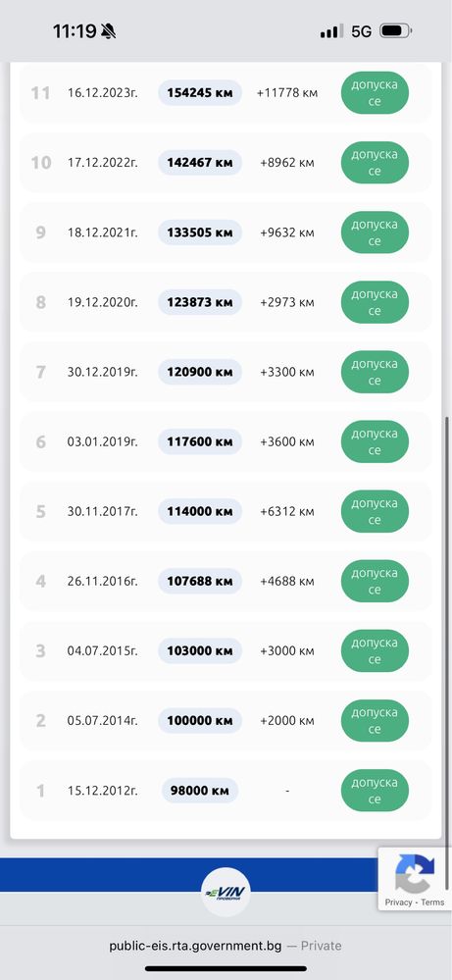
Task: Tap 'допуска се' badge for 16.12.2023г.
Action: point(375,93)
